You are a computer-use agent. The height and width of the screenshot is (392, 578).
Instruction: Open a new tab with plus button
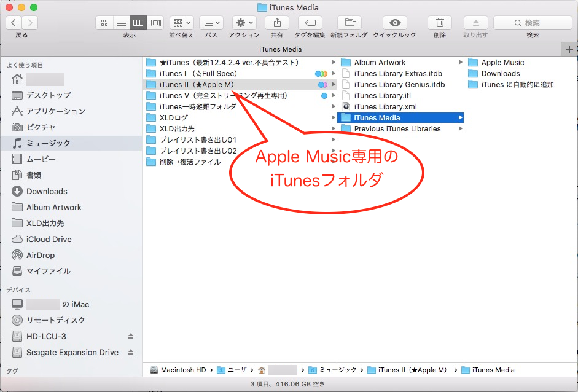click(x=570, y=49)
